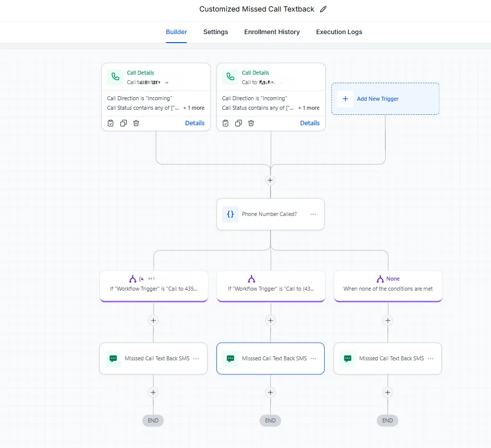Image resolution: width=491 pixels, height=448 pixels.
Task: Add step under middle branch condition
Action: click(x=271, y=321)
